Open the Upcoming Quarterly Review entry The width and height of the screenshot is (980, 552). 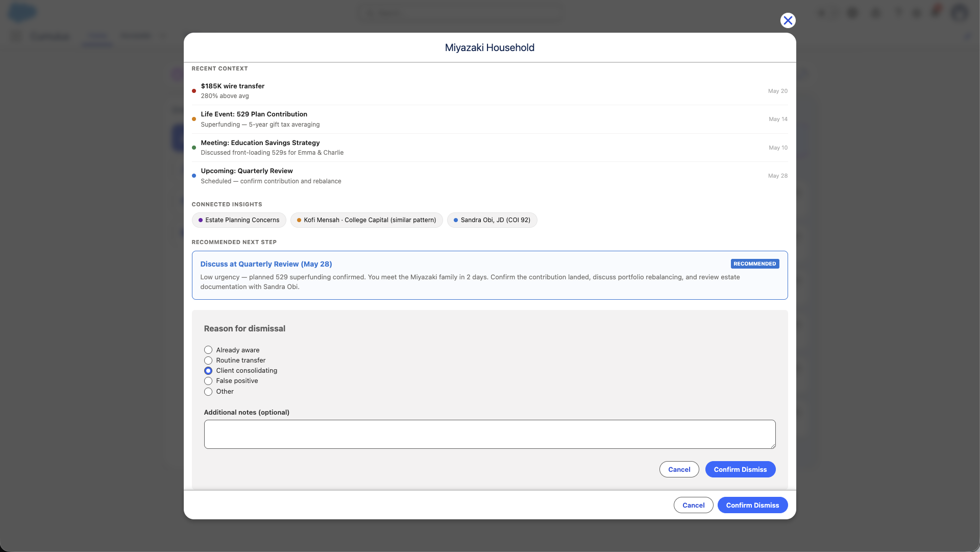coord(489,176)
